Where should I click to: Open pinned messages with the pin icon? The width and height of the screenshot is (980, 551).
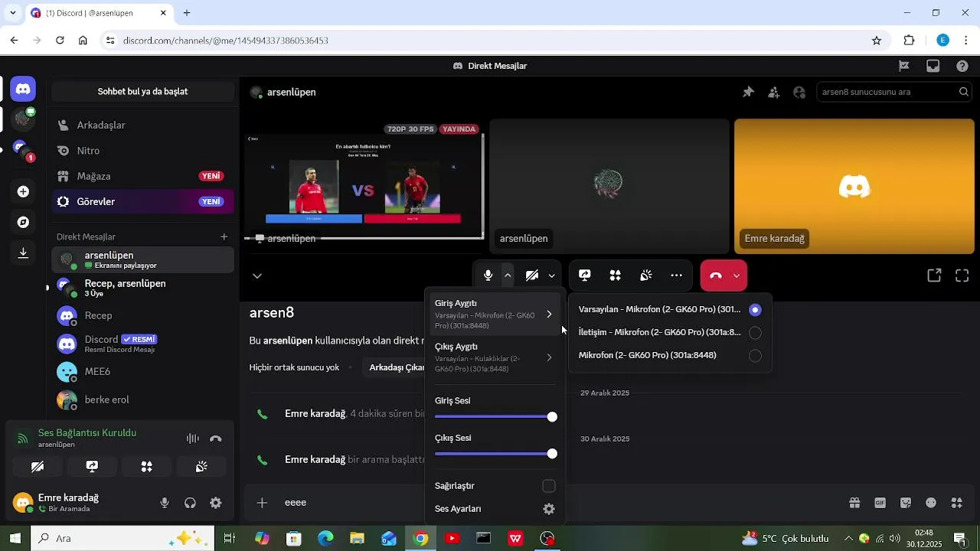click(748, 92)
